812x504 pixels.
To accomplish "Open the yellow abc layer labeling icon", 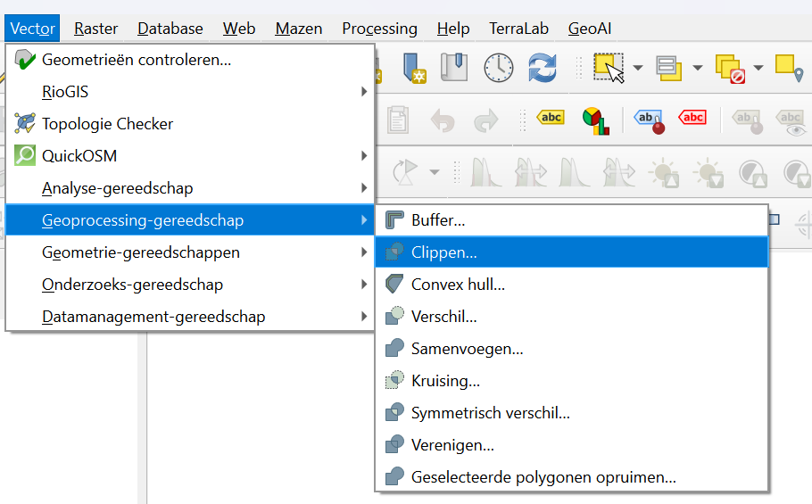I will (x=551, y=118).
